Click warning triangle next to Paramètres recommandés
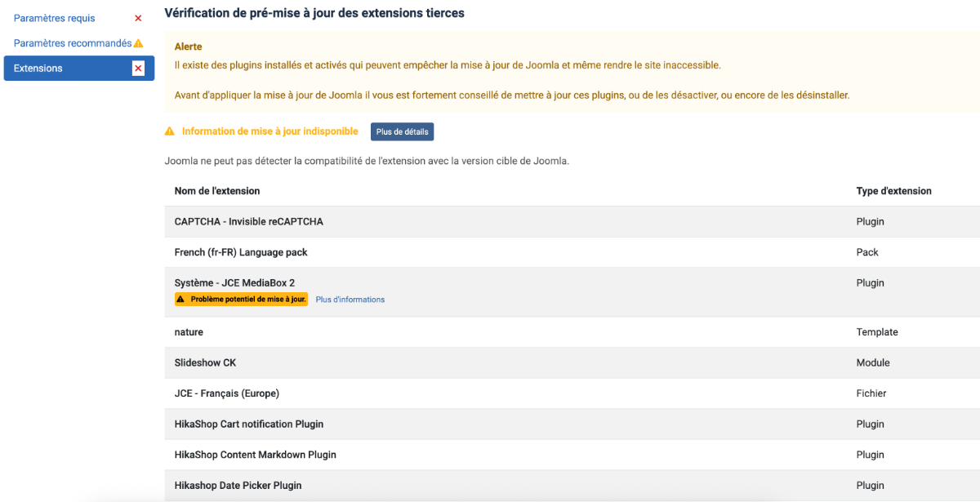 [138, 43]
